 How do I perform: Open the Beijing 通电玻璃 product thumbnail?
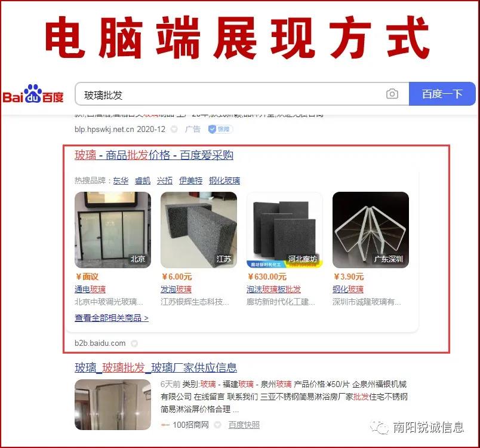click(113, 230)
